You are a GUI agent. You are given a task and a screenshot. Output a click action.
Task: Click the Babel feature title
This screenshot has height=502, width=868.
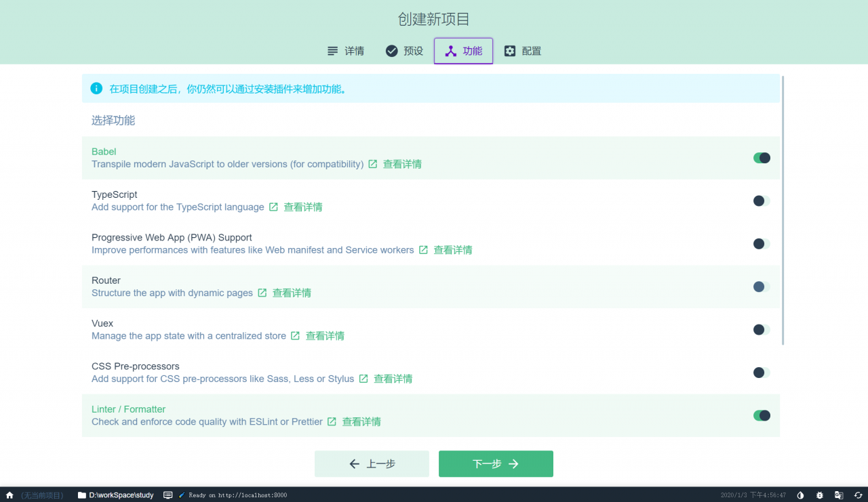coord(104,152)
